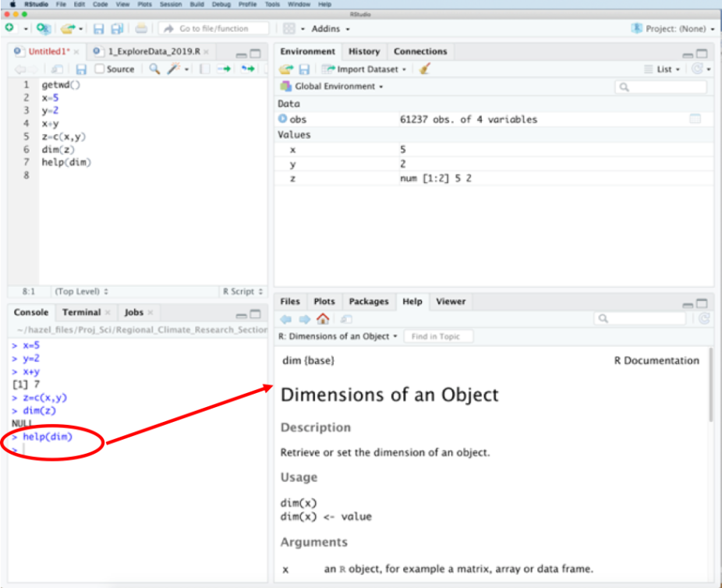Click the Find in Topic field
722x588 pixels.
point(438,336)
